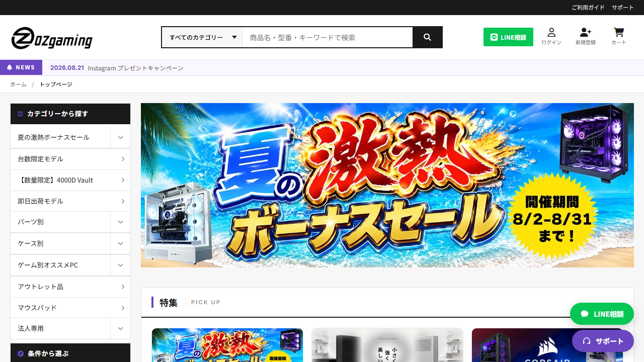Expand the 法人専用 category arrow
This screenshot has width=644, height=362.
pyautogui.click(x=121, y=328)
